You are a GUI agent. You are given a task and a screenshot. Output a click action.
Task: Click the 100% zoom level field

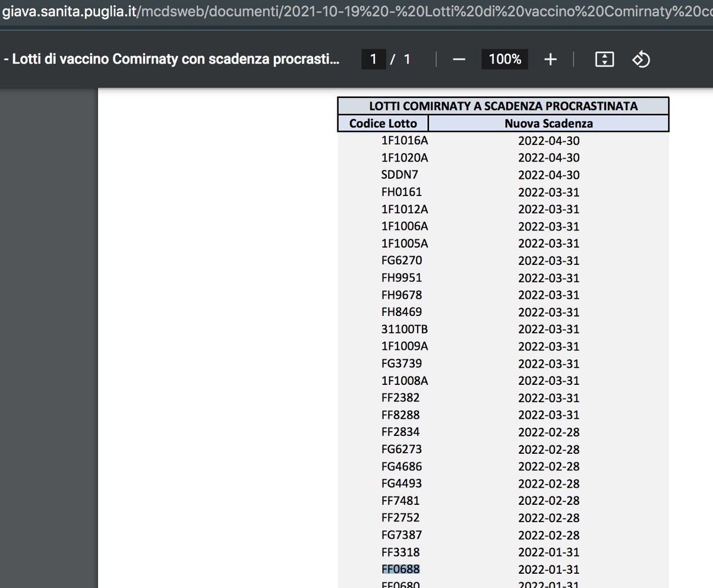click(505, 59)
